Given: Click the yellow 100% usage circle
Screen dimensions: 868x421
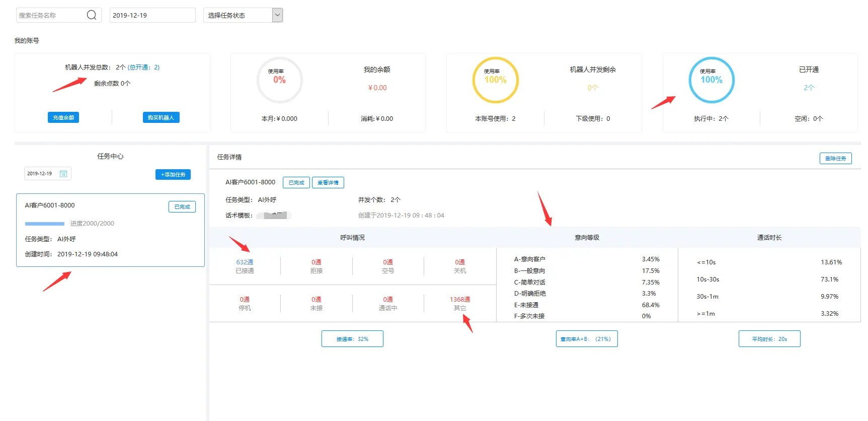Looking at the screenshot, I should tap(496, 80).
